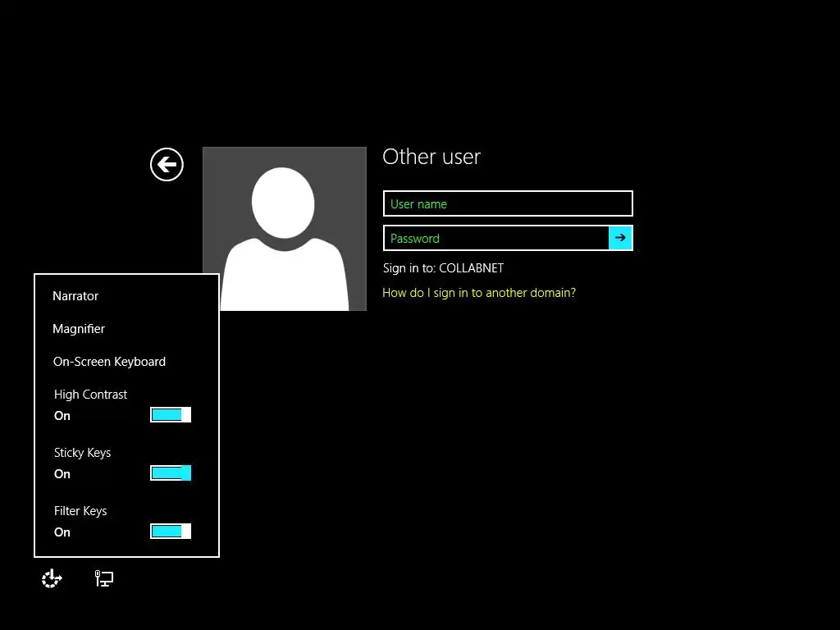Go back using the circled arrow button
This screenshot has height=630, width=840.
pyautogui.click(x=167, y=164)
